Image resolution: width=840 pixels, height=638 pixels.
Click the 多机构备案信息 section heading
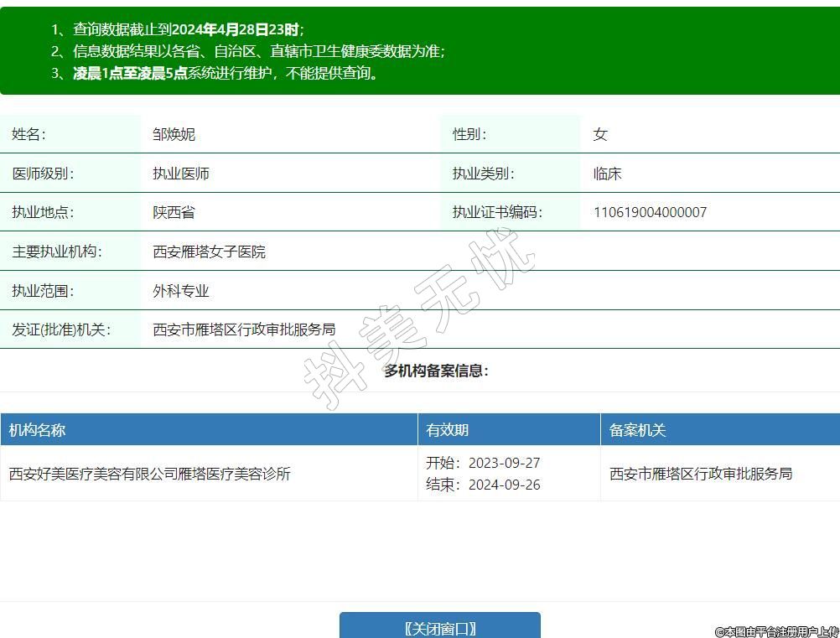(436, 371)
